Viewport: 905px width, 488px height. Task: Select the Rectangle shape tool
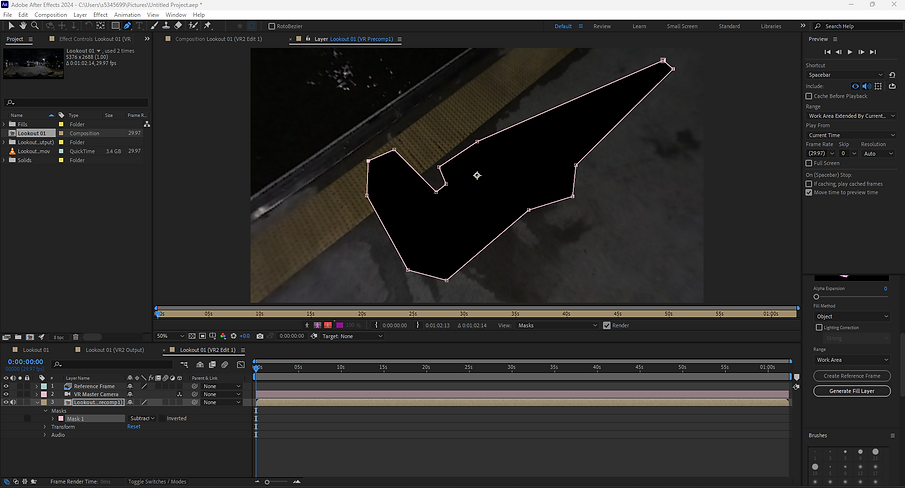pyautogui.click(x=115, y=25)
